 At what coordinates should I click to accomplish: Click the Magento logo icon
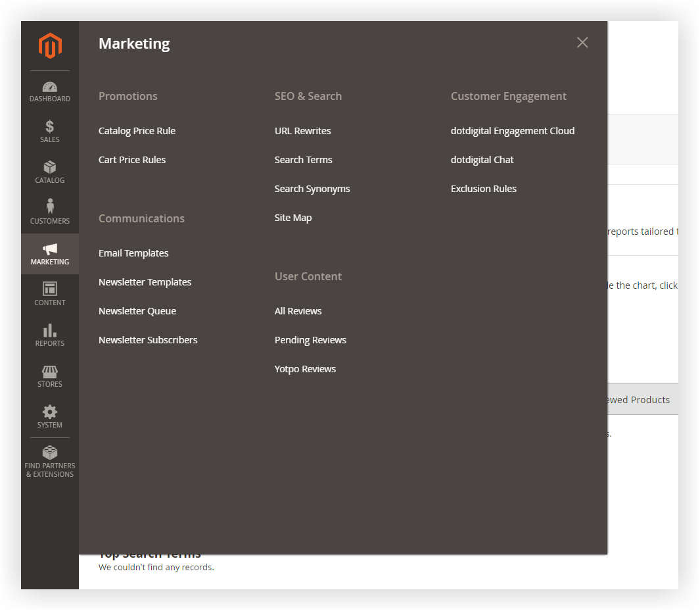tap(50, 46)
